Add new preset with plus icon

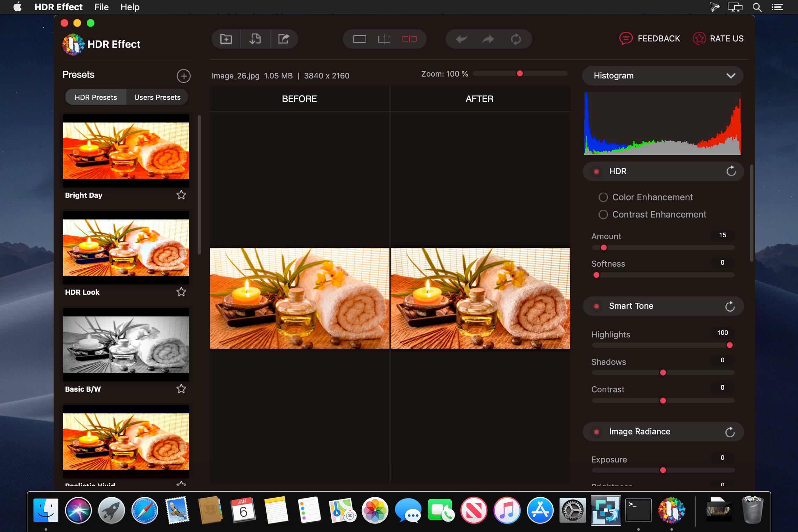[x=184, y=76]
